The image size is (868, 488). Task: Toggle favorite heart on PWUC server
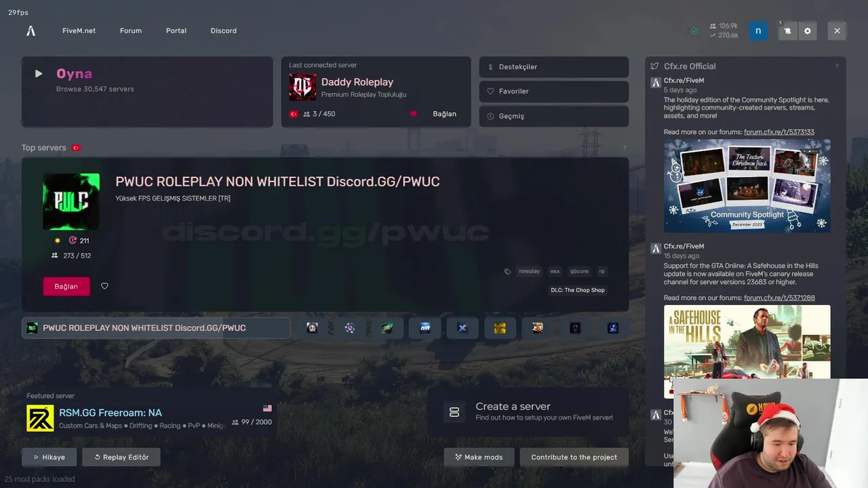(104, 286)
